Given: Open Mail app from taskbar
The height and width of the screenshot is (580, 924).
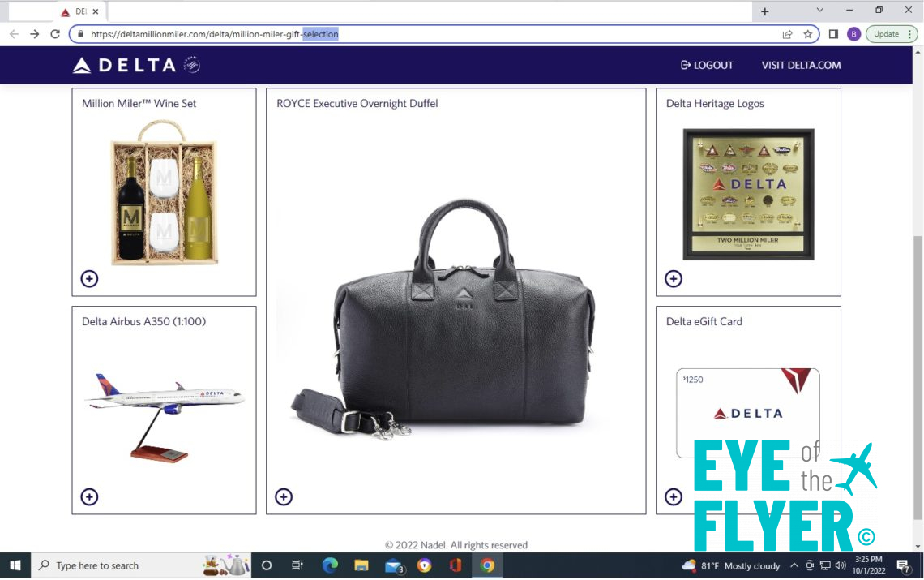Looking at the screenshot, I should coord(393,565).
